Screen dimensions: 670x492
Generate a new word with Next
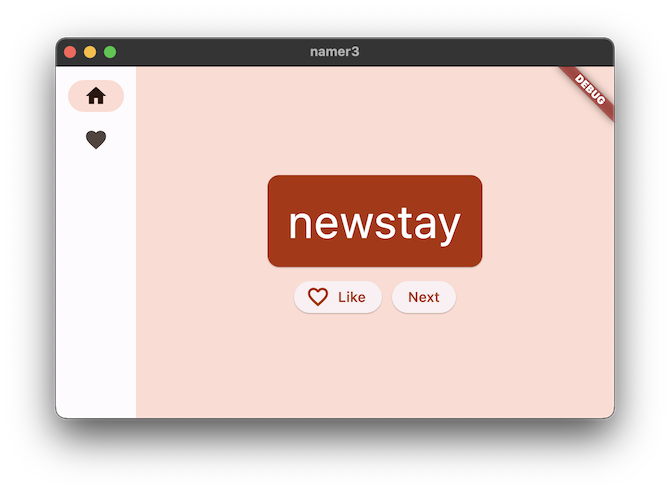423,297
